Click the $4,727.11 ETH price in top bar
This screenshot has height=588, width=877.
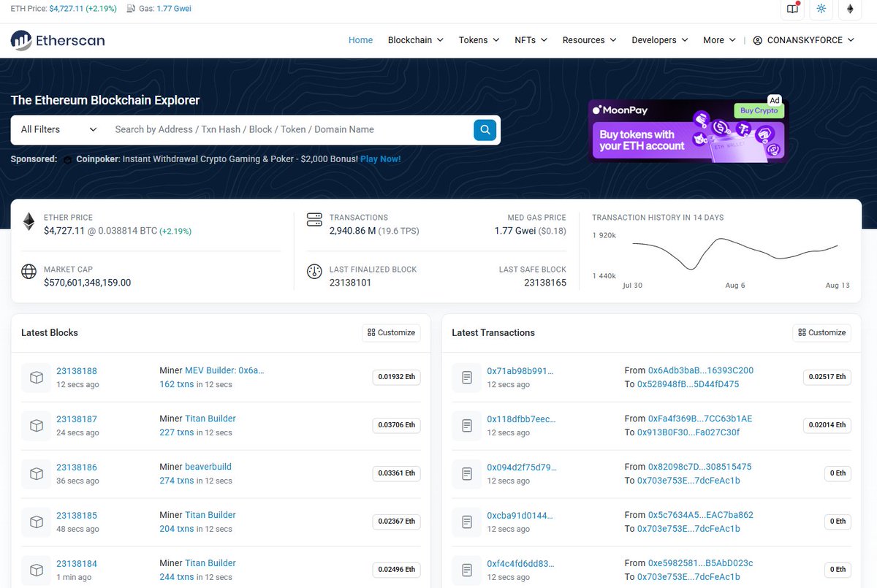point(68,9)
